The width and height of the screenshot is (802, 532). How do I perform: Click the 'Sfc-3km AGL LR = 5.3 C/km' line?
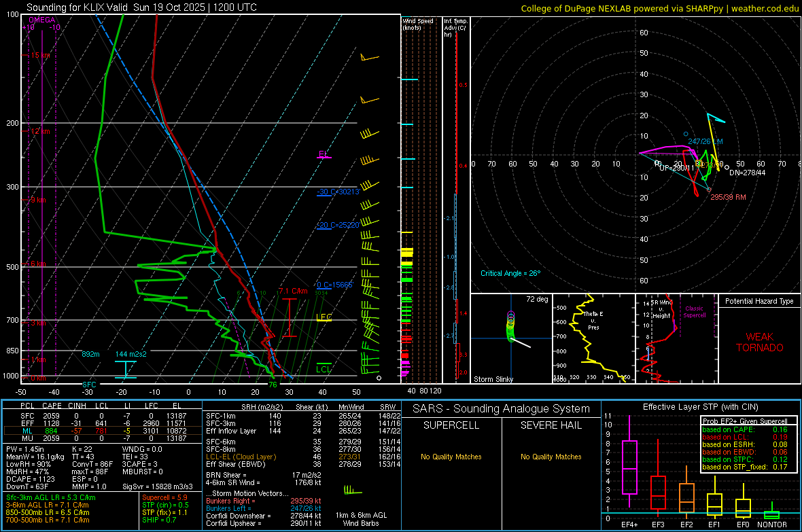click(51, 498)
